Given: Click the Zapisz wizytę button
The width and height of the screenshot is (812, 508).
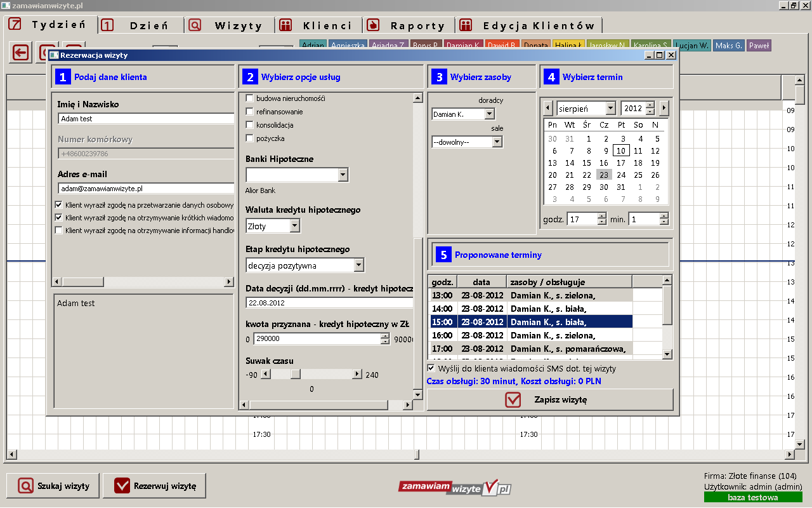Looking at the screenshot, I should pyautogui.click(x=550, y=400).
